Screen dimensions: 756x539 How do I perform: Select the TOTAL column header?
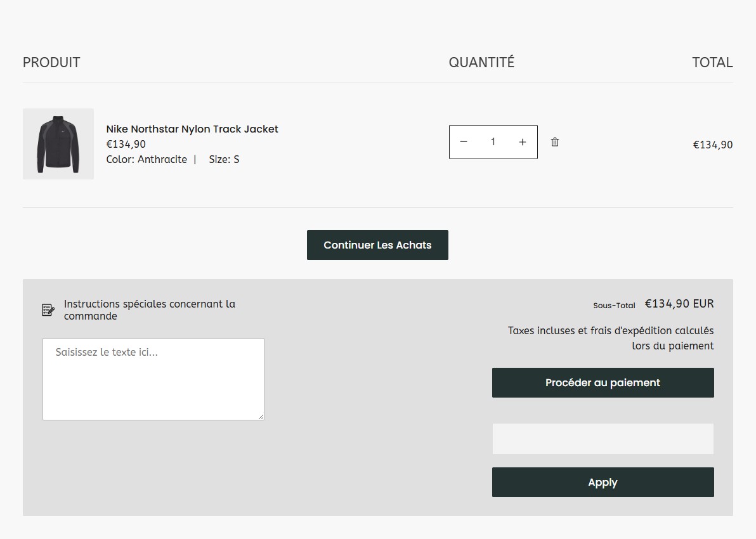[712, 62]
